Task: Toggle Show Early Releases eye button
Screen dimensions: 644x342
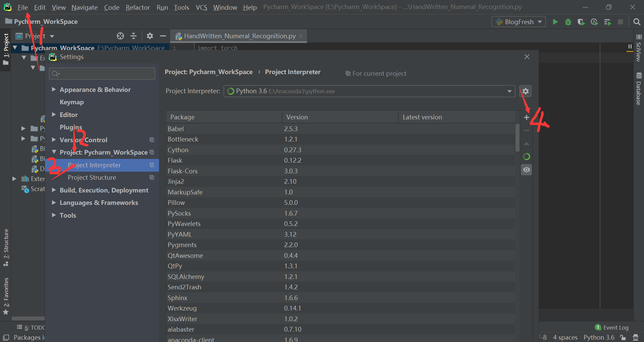Action: click(527, 170)
